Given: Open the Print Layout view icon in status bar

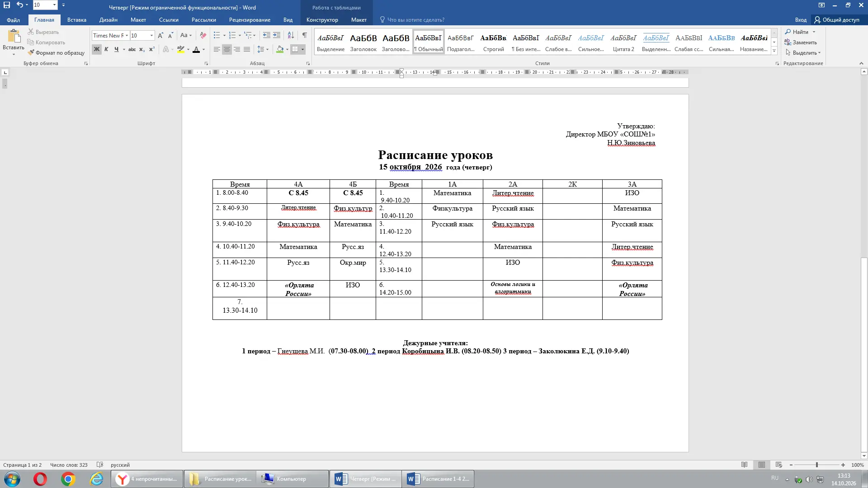Looking at the screenshot, I should (762, 465).
